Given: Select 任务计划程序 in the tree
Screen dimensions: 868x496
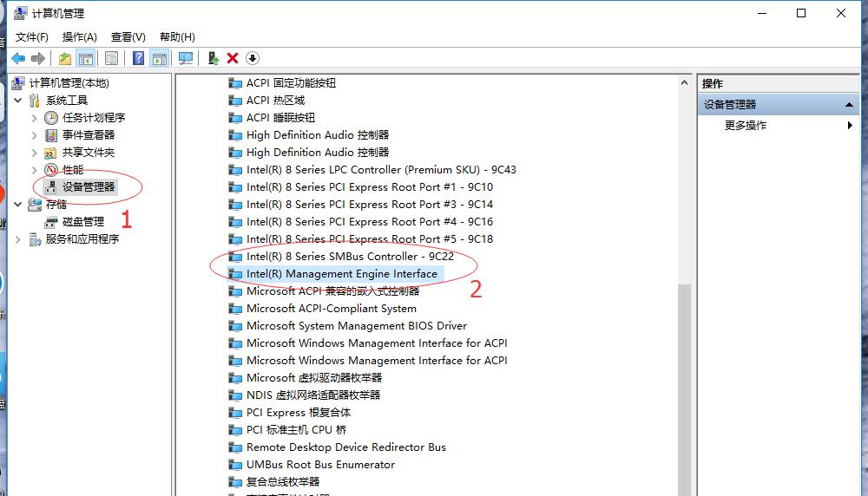Looking at the screenshot, I should 94,118.
